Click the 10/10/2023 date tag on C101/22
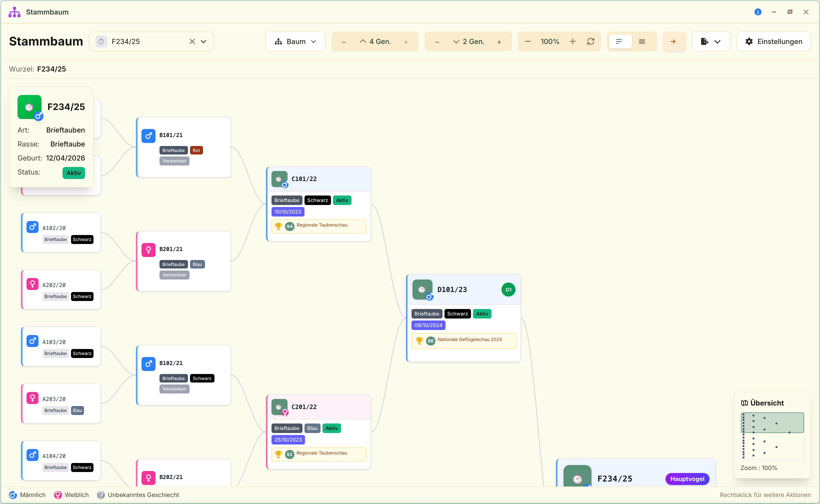This screenshot has width=820, height=504. click(x=288, y=212)
